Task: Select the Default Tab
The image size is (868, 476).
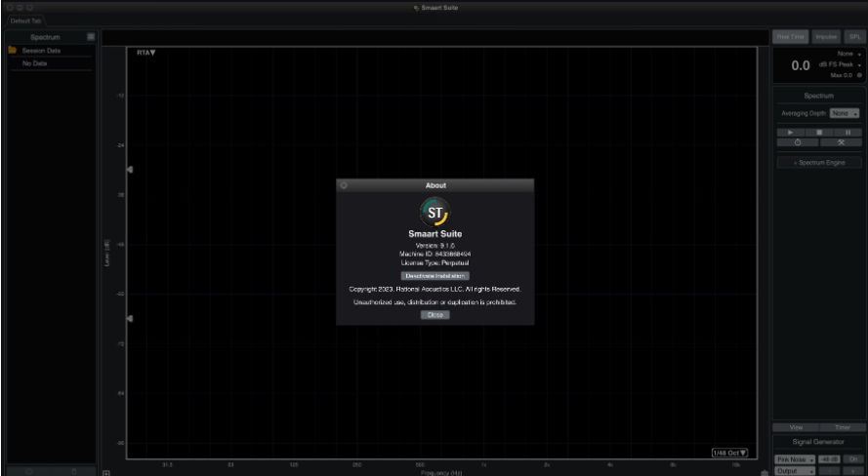Action: pyautogui.click(x=21, y=20)
